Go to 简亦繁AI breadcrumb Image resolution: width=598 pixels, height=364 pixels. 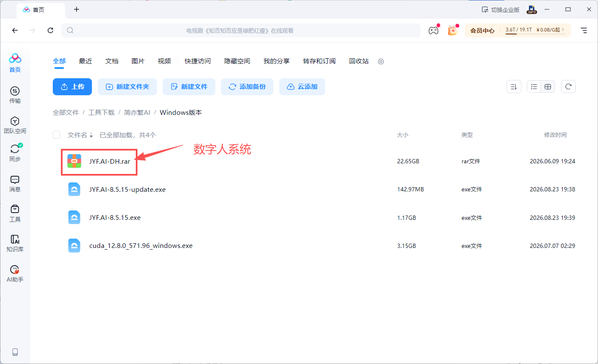point(137,112)
